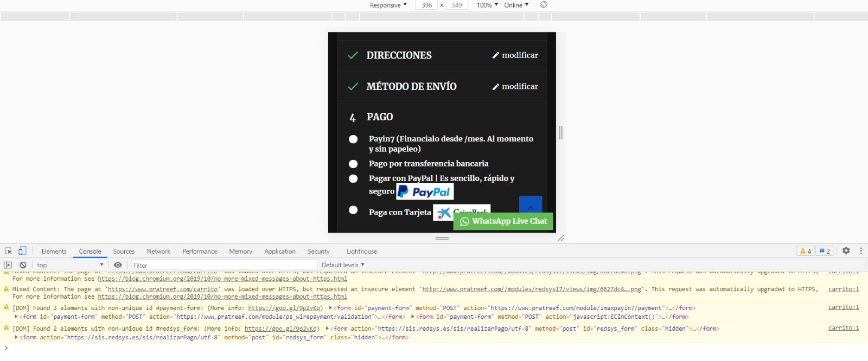Expand the imaxpayin7 payment-form node

[331, 308]
